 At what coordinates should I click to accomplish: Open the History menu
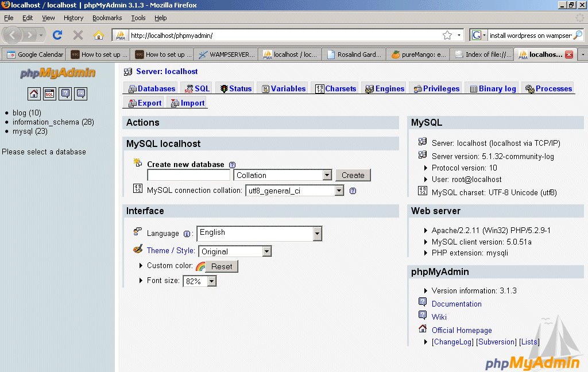(x=73, y=18)
